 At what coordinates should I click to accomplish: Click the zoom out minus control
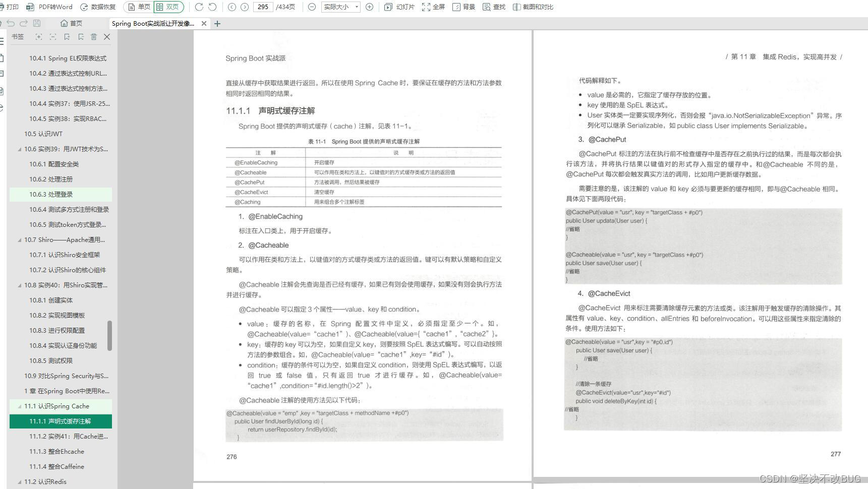click(x=311, y=7)
